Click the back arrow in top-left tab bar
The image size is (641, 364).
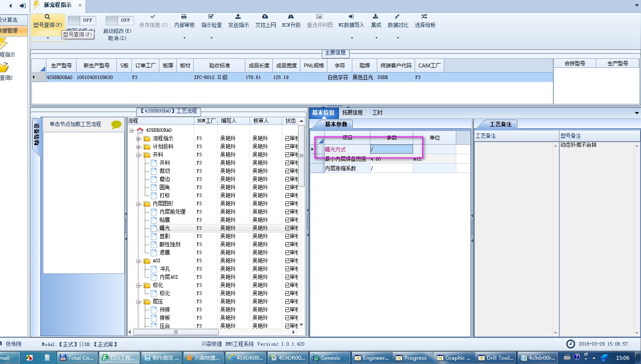click(x=10, y=6)
